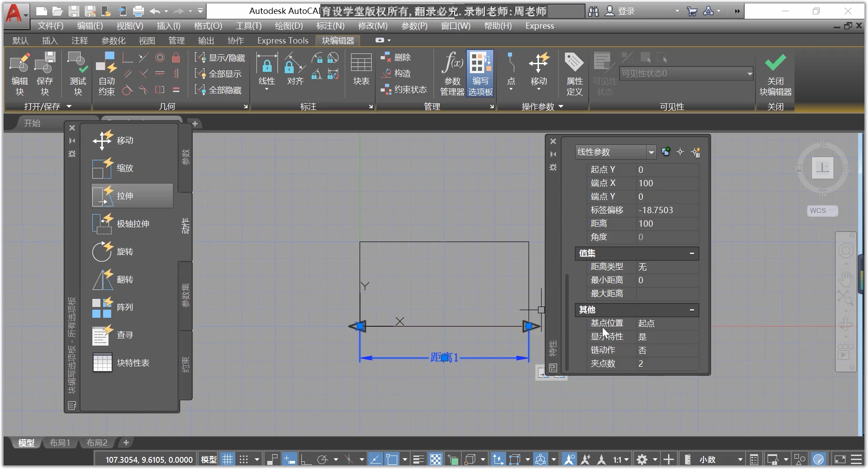Viewport: 868px width, 469px height.
Task: Toggle 2D object snap in status bar
Action: 392,460
